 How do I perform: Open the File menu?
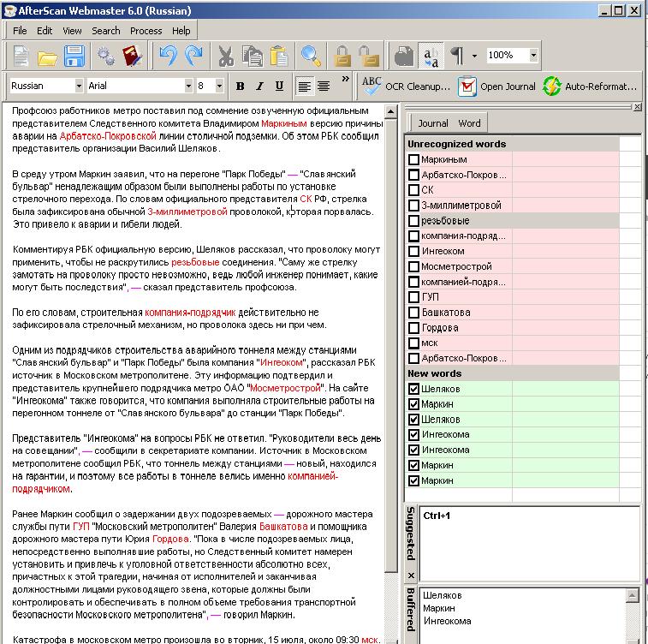(x=20, y=31)
